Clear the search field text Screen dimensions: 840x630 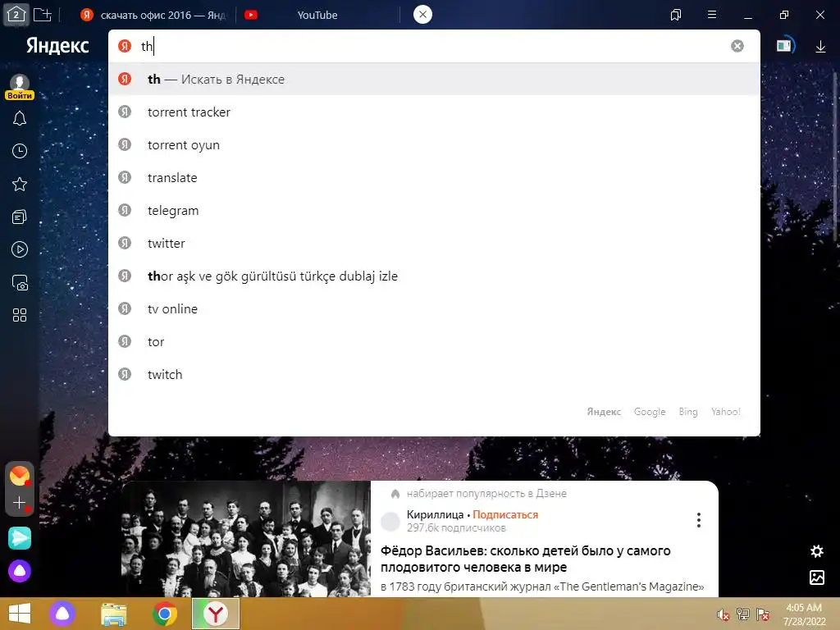(x=737, y=46)
